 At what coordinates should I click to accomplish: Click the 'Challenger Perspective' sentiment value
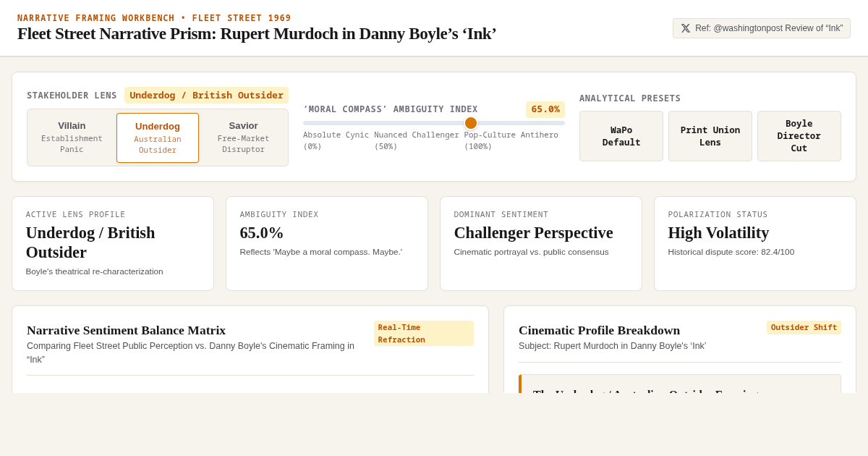click(533, 233)
